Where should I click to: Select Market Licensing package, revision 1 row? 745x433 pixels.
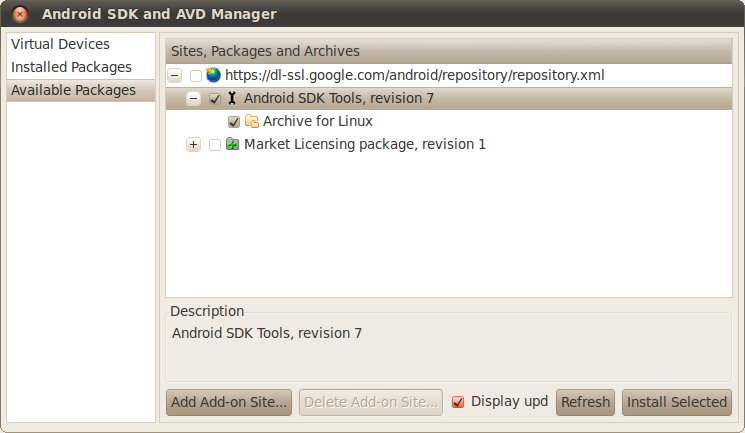(x=449, y=144)
